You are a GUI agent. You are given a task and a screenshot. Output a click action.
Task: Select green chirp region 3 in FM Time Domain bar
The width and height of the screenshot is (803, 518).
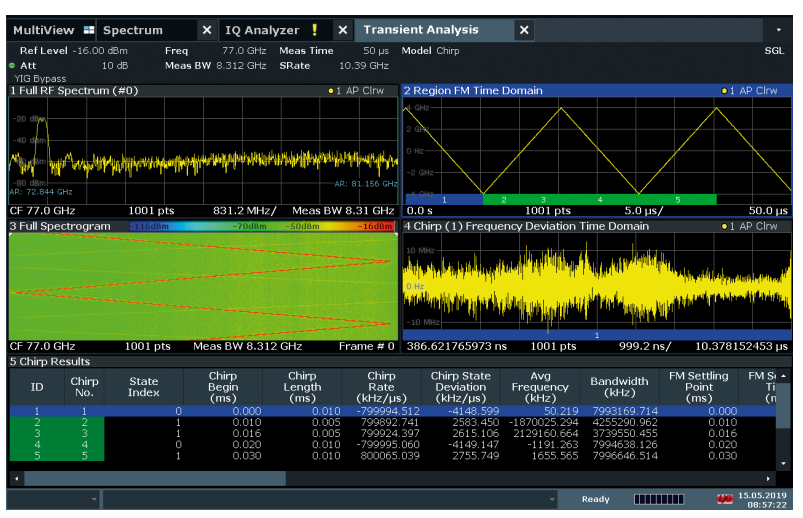pos(543,200)
